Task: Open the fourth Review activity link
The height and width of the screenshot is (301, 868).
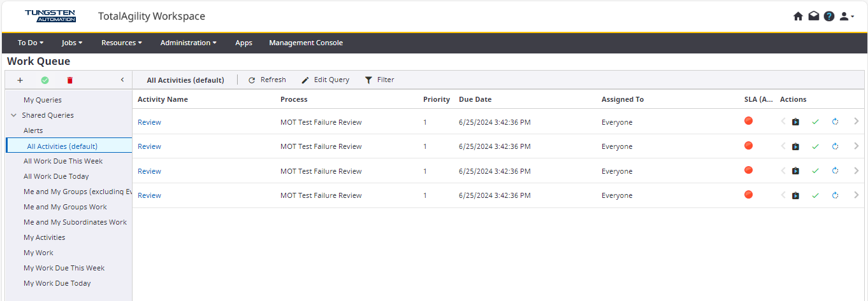Action: tap(149, 195)
